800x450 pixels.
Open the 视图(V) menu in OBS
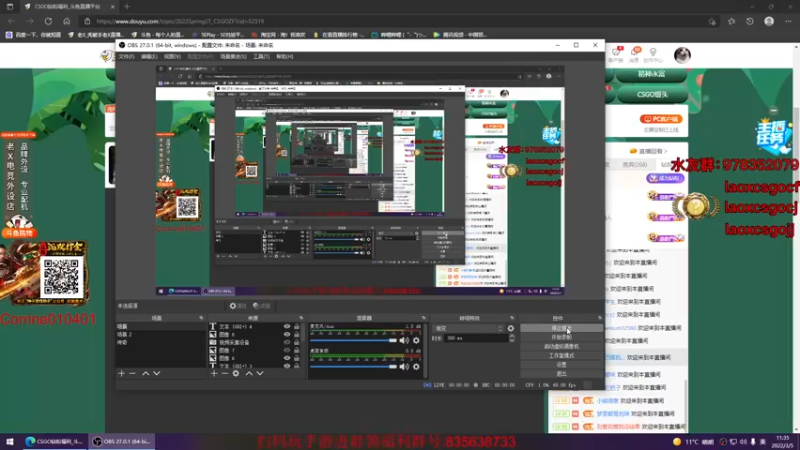pos(172,57)
